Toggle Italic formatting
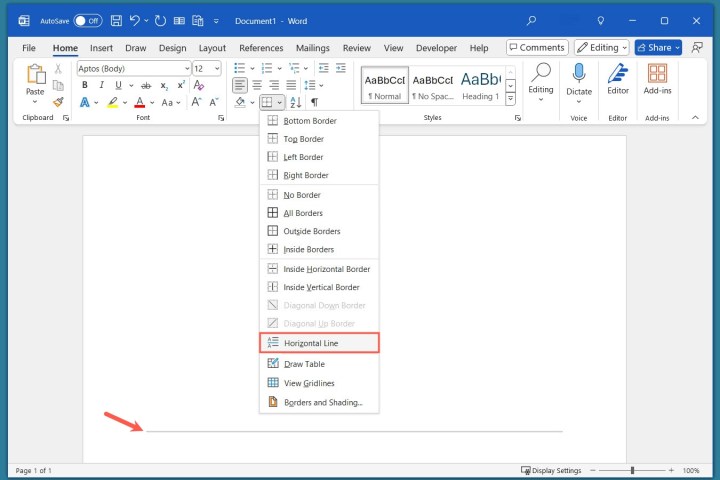The image size is (720, 480). point(102,85)
